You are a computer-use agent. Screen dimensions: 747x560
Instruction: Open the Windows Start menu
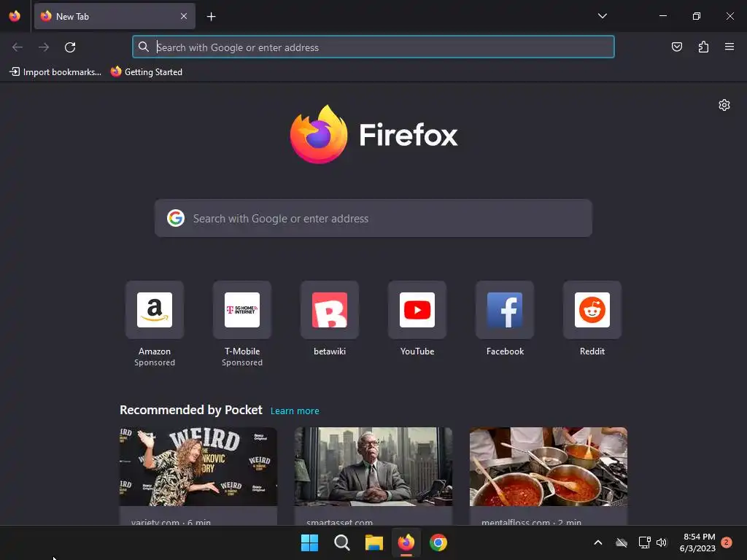click(309, 542)
